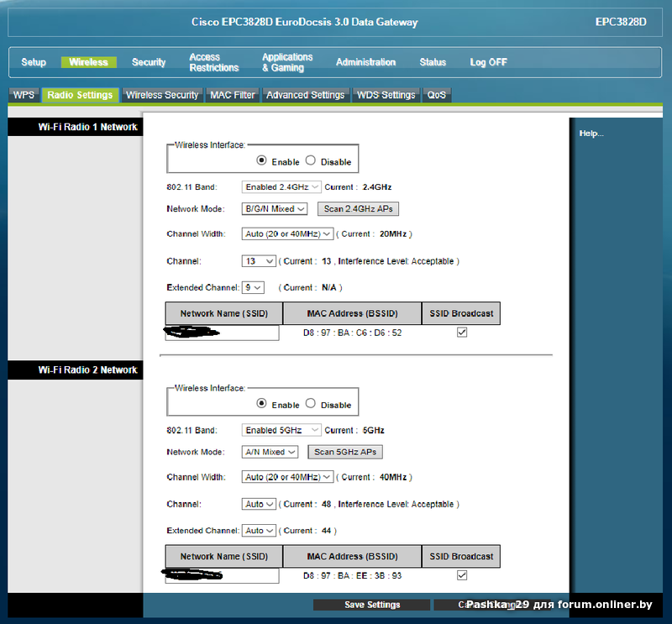
Task: Click MAC address D8 : 97 : BA : C6 : D6 : 52
Action: tap(352, 333)
